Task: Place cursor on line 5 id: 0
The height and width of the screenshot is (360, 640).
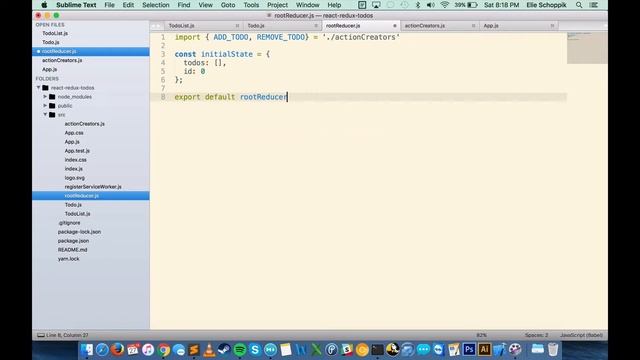Action: (194, 71)
